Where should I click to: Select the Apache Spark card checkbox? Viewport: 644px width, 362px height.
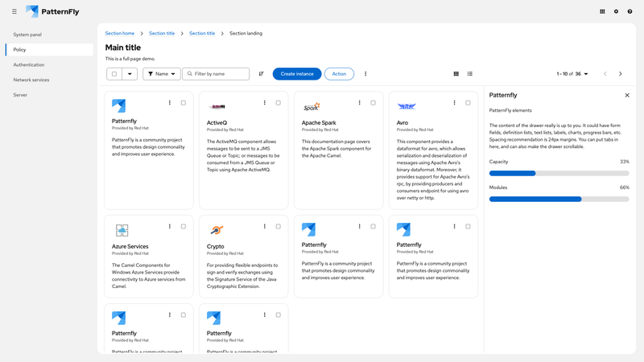pos(373,103)
